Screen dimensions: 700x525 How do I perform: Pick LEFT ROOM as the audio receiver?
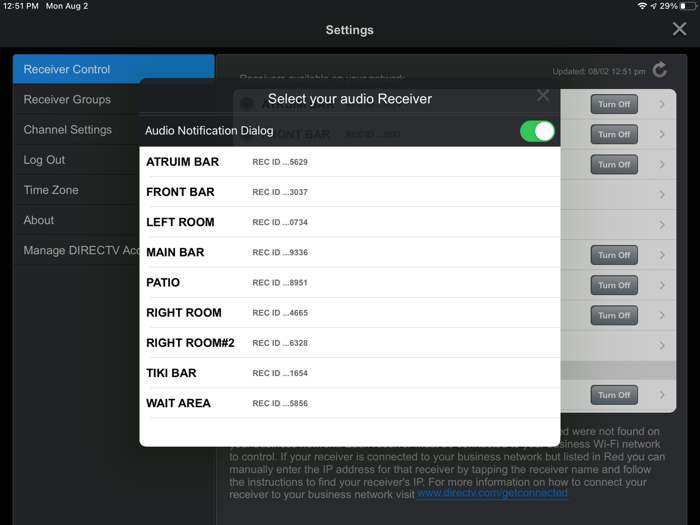click(x=350, y=222)
